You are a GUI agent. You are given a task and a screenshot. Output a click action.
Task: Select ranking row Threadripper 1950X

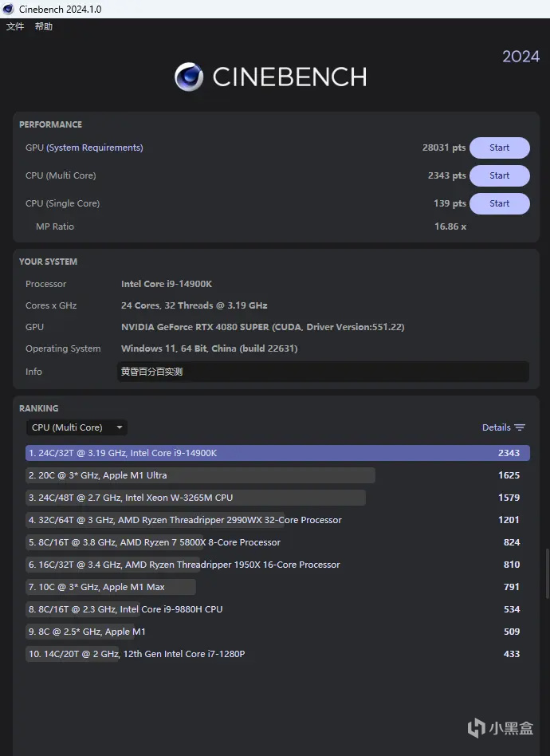(x=277, y=565)
